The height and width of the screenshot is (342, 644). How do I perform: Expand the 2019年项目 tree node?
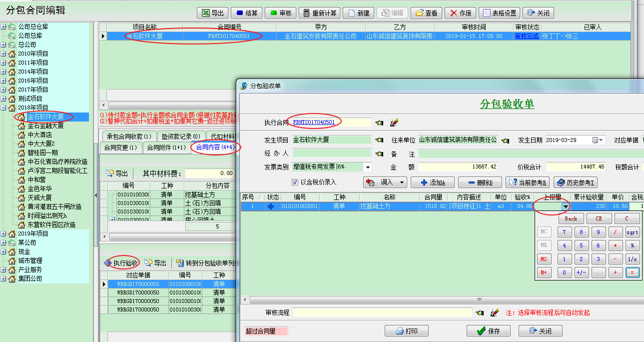pyautogui.click(x=3, y=233)
